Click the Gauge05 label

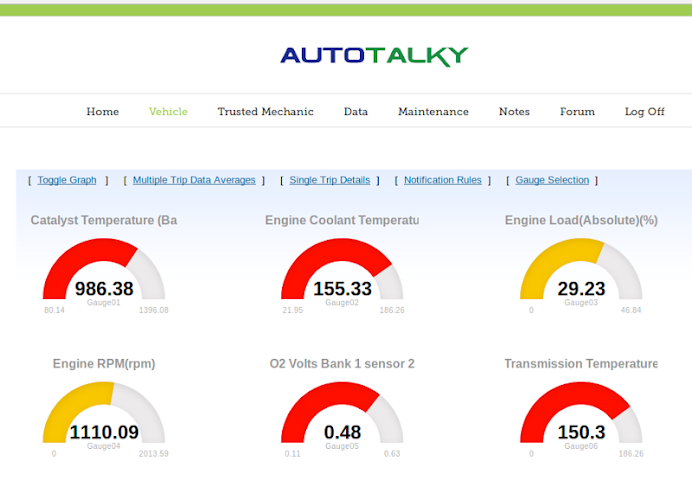(342, 446)
